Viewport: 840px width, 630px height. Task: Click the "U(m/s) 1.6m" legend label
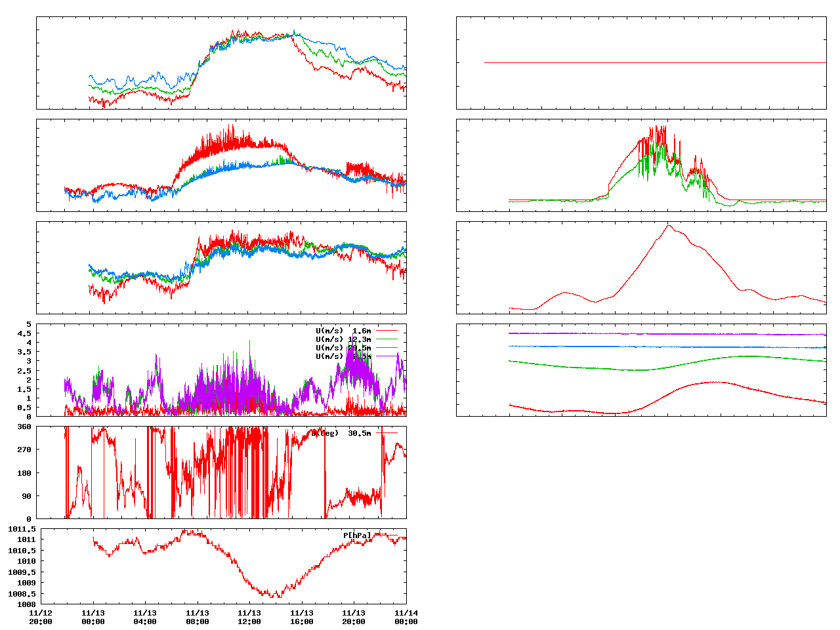(x=343, y=331)
